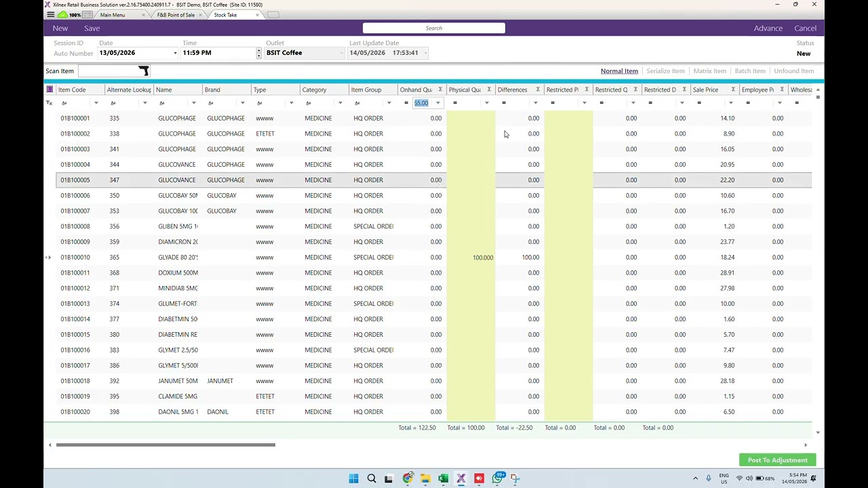Open a new blank tab
Viewport: 868px width, 488px height.
pyautogui.click(x=273, y=15)
